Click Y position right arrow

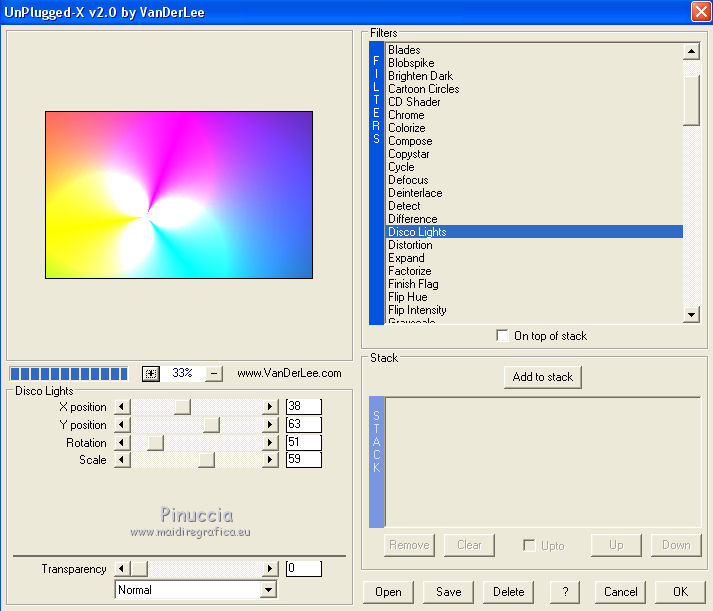tap(270, 425)
